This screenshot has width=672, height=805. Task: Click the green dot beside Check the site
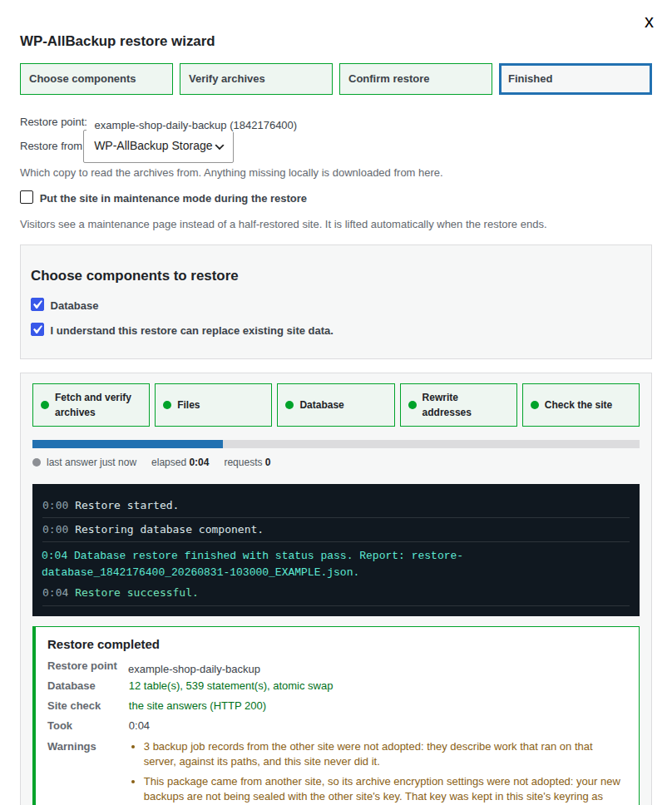535,405
